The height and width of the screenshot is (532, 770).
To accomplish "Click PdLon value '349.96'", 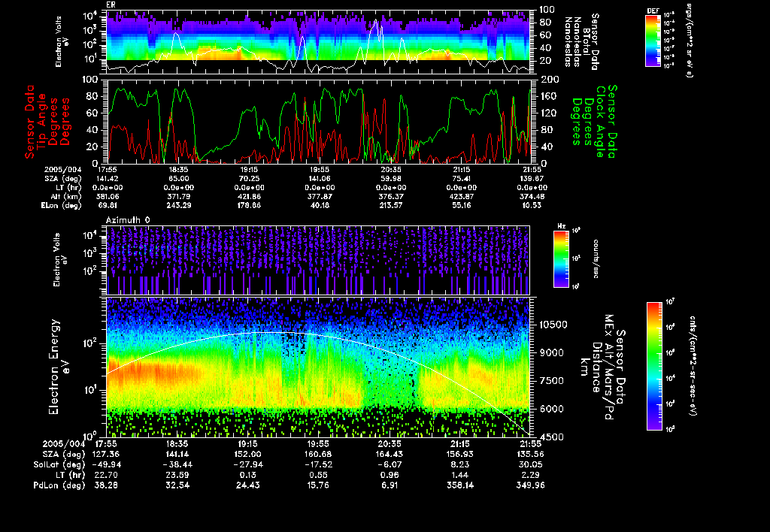I will pos(530,485).
